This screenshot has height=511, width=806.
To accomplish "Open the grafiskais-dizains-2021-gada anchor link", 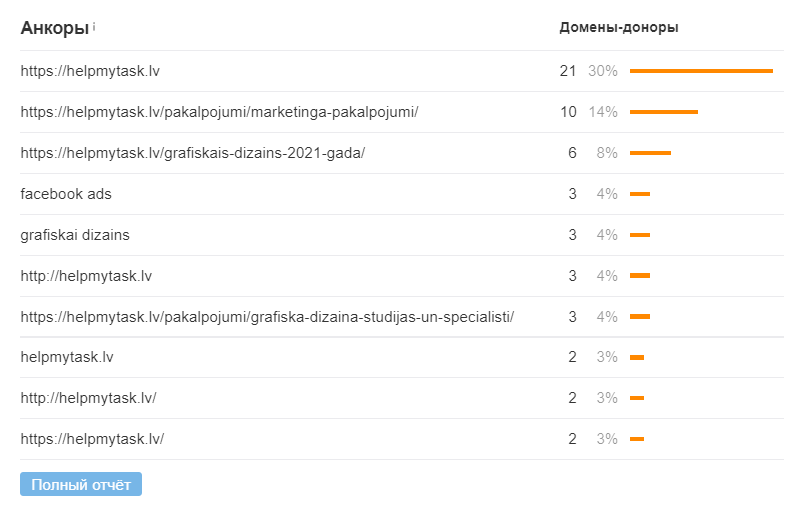I will tap(193, 153).
